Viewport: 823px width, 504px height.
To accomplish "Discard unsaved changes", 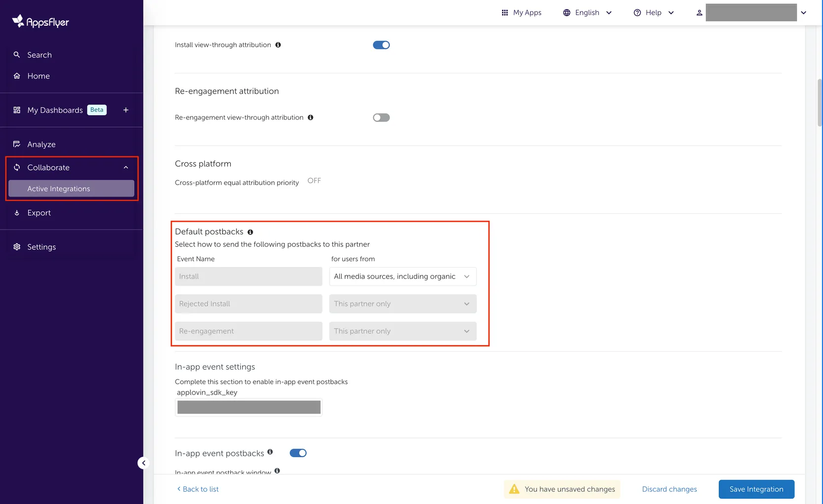I will tap(669, 489).
